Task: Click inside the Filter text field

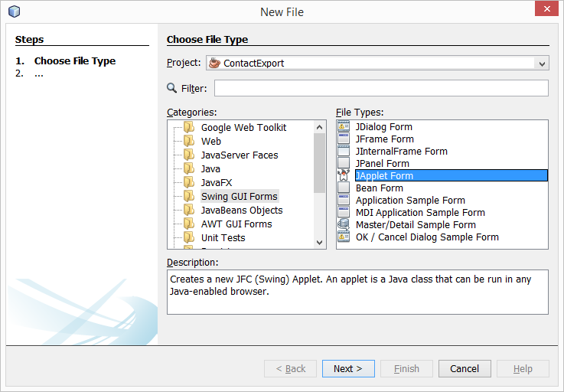Action: point(380,88)
